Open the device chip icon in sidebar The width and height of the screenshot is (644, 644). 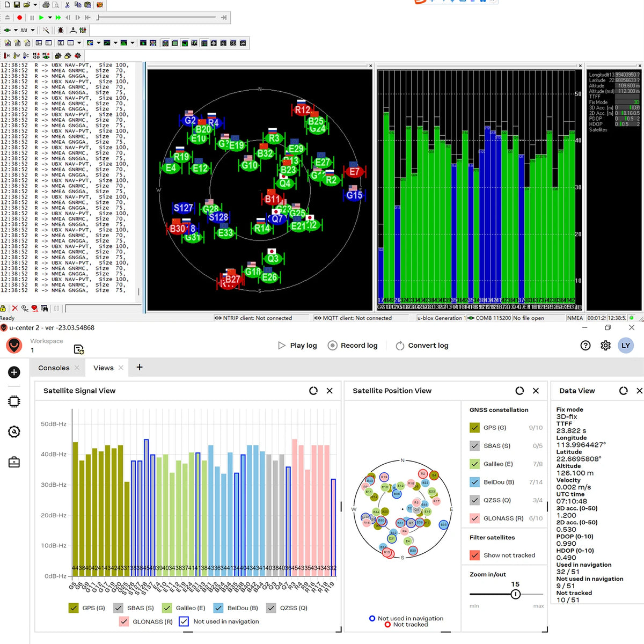[14, 401]
